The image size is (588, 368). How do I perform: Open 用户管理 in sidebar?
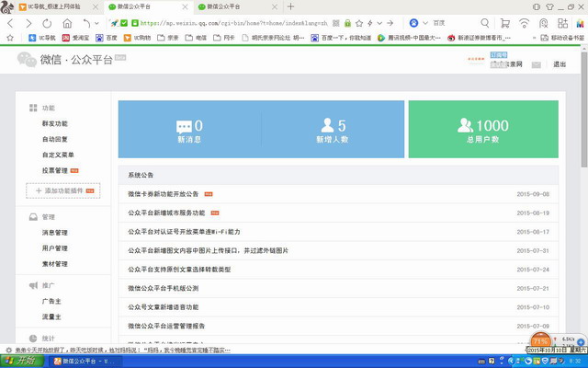coord(55,248)
